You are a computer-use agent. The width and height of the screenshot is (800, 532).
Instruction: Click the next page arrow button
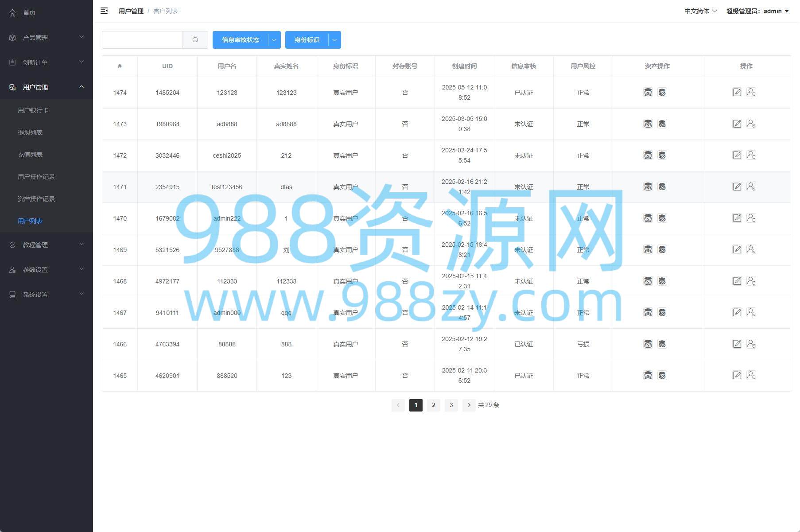tap(469, 405)
